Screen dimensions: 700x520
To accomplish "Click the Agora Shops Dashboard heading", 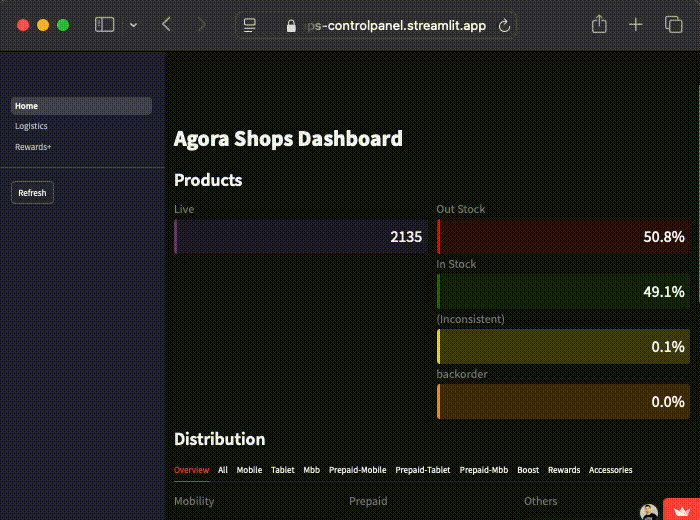I will pyautogui.click(x=288, y=139).
